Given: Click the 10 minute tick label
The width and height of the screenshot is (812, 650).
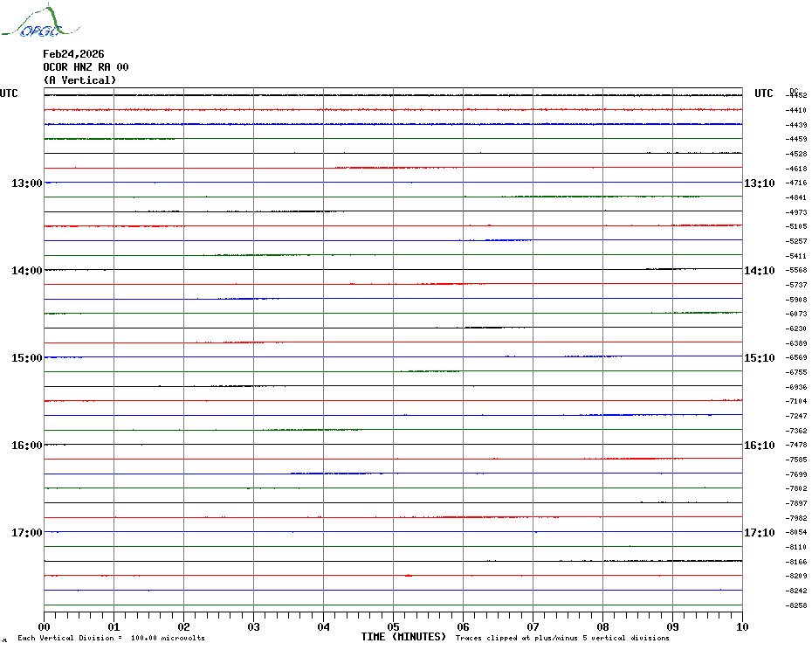Looking at the screenshot, I should (741, 626).
